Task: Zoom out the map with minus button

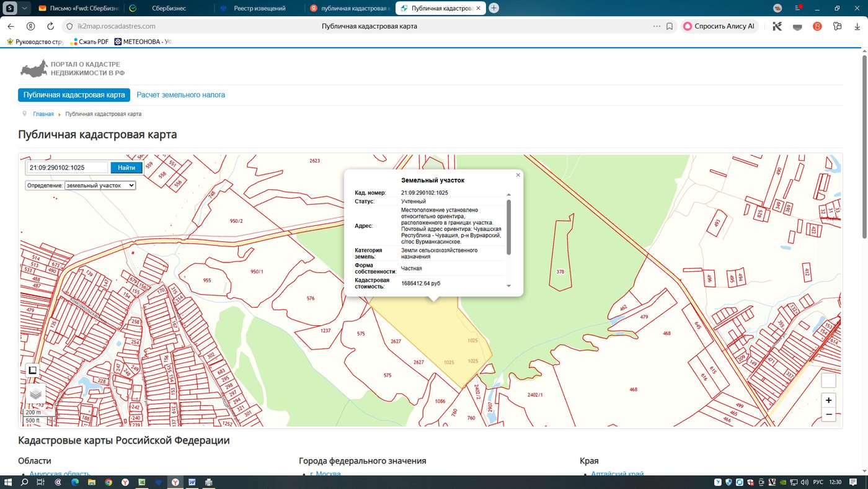Action: point(828,415)
